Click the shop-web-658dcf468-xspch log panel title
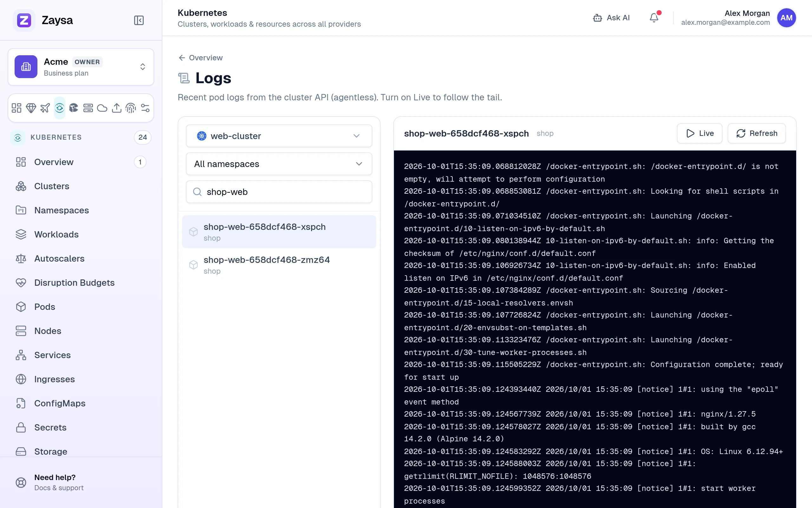 tap(466, 133)
